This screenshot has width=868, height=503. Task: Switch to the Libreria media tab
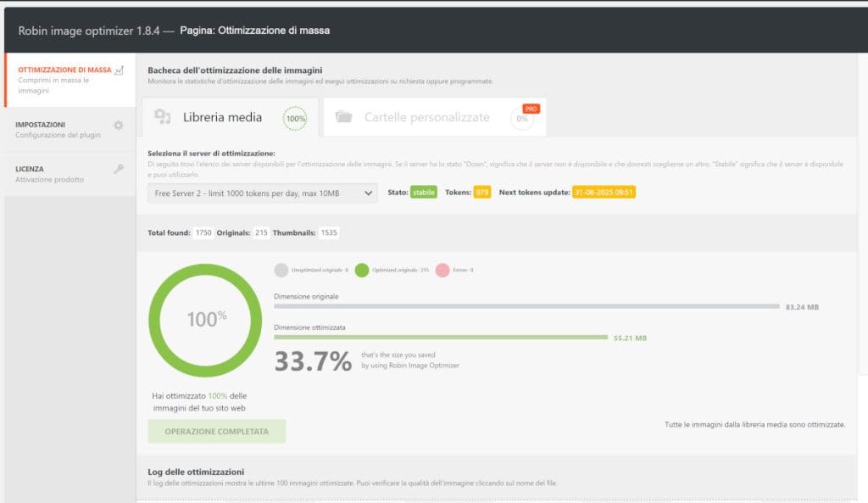[x=231, y=117]
